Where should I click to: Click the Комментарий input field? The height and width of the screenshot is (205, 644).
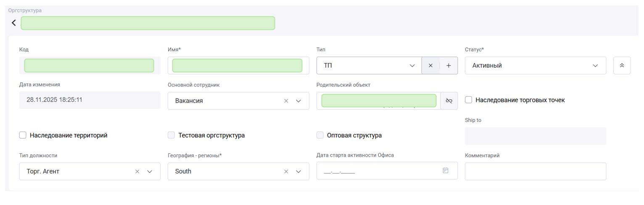(535, 171)
